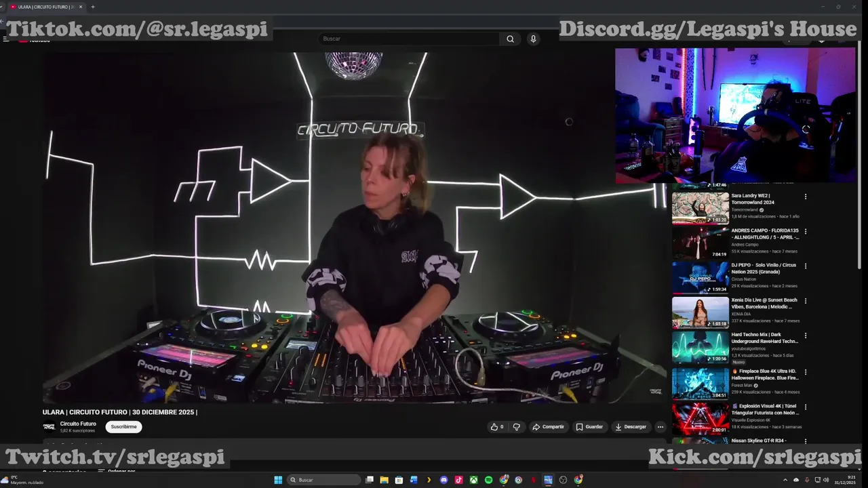Open the Xbox app from taskbar

click(x=474, y=480)
